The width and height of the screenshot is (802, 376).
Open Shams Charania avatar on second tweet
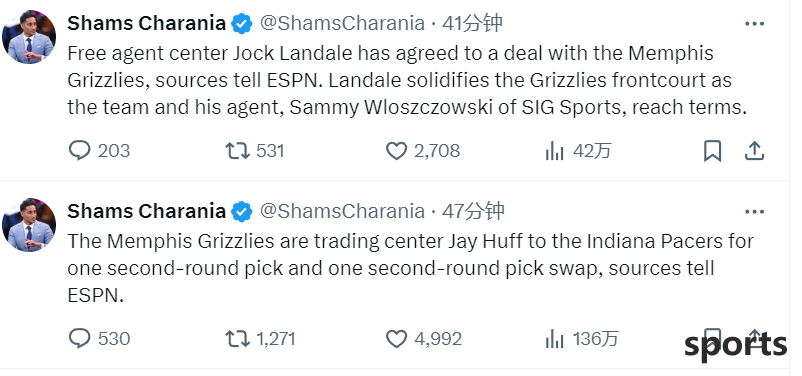[29, 225]
